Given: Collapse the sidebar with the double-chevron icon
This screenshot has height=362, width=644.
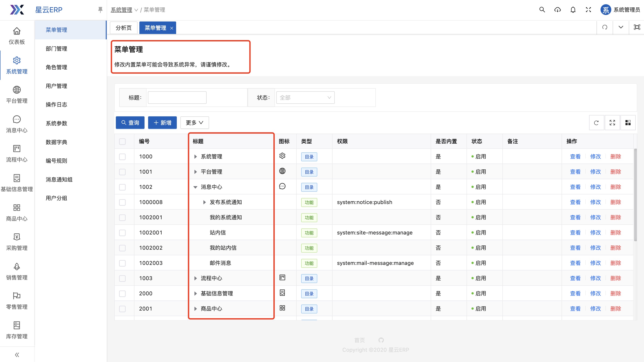Looking at the screenshot, I should click(17, 355).
